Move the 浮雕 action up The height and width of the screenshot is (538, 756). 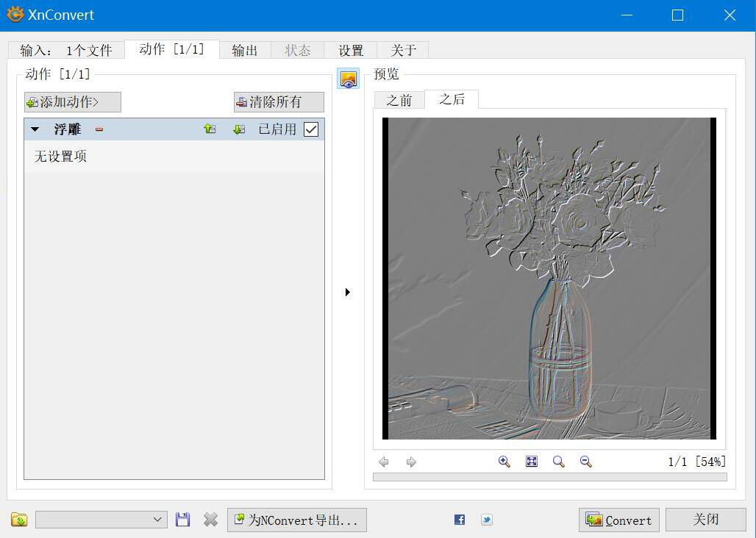click(210, 129)
